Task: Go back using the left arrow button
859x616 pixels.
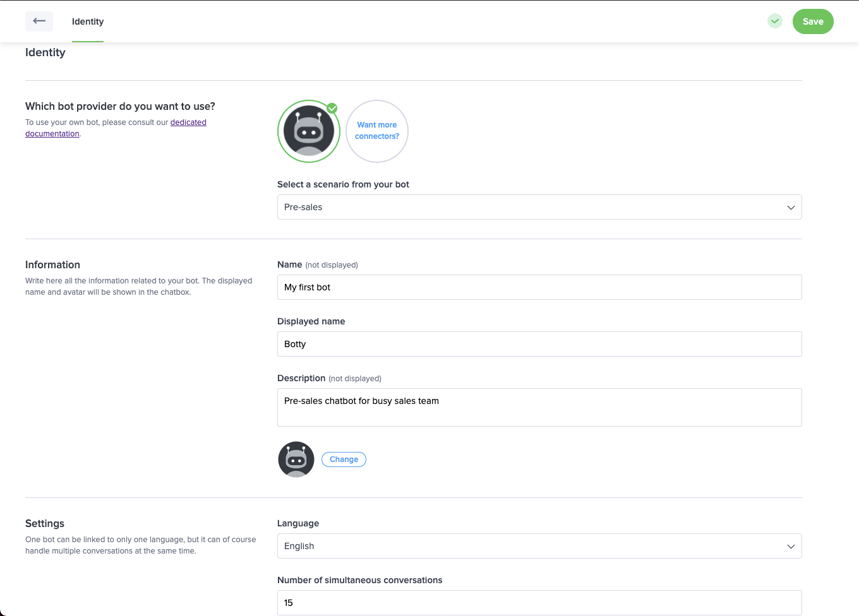Action: [x=39, y=21]
